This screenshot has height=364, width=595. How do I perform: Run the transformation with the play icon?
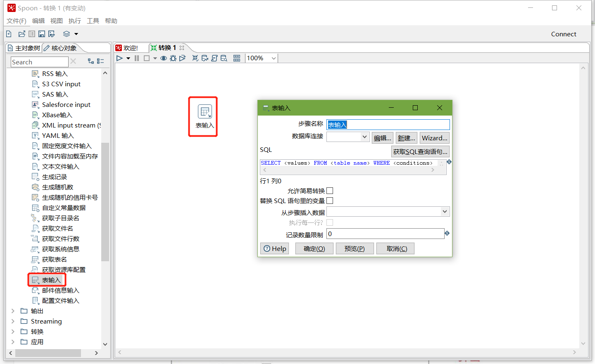pyautogui.click(x=119, y=58)
